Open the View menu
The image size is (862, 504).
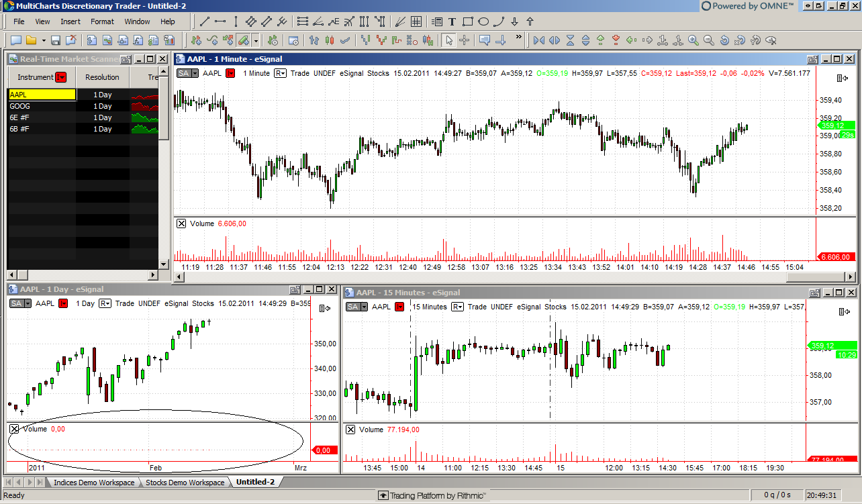(x=42, y=21)
